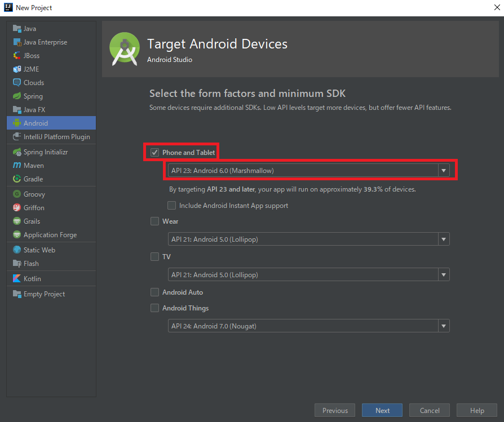Expand the Android Things SDK dropdown arrow
The image size is (504, 422).
click(444, 326)
